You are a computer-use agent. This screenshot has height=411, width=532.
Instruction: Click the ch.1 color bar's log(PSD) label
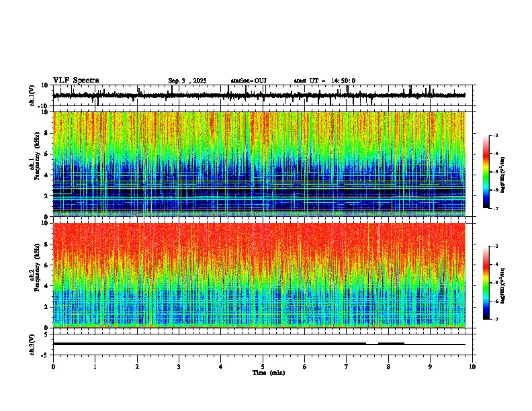(502, 175)
